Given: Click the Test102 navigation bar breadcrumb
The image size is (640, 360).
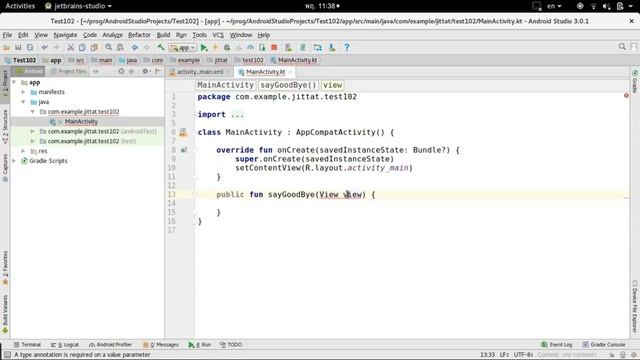Looking at the screenshot, I should [20, 60].
